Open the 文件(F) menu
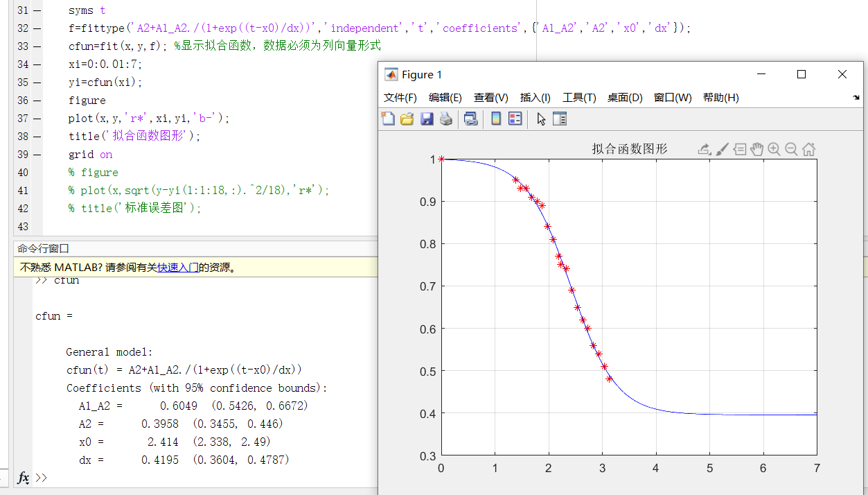This screenshot has width=868, height=495. pos(400,98)
